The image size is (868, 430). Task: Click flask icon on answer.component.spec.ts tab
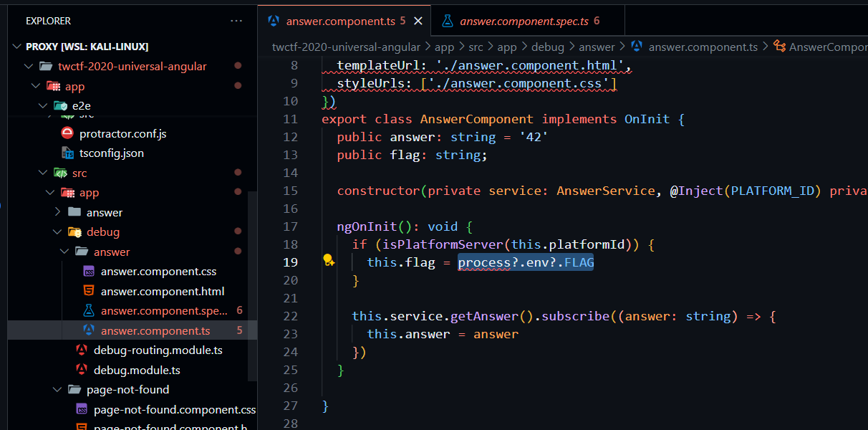[448, 21]
